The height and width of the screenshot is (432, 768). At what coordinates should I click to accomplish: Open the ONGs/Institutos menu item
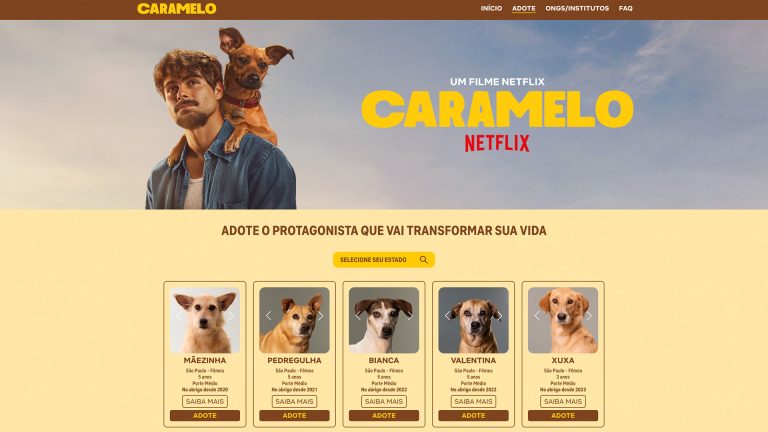pyautogui.click(x=577, y=8)
